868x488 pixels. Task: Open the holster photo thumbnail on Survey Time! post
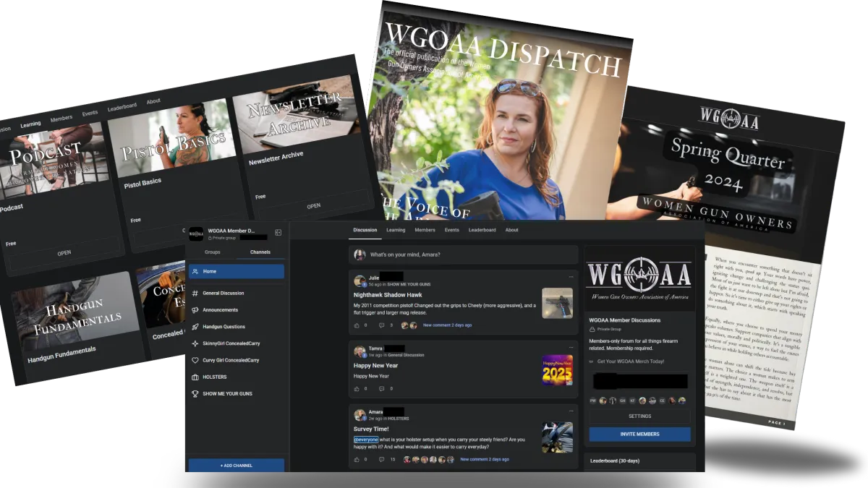pos(557,437)
